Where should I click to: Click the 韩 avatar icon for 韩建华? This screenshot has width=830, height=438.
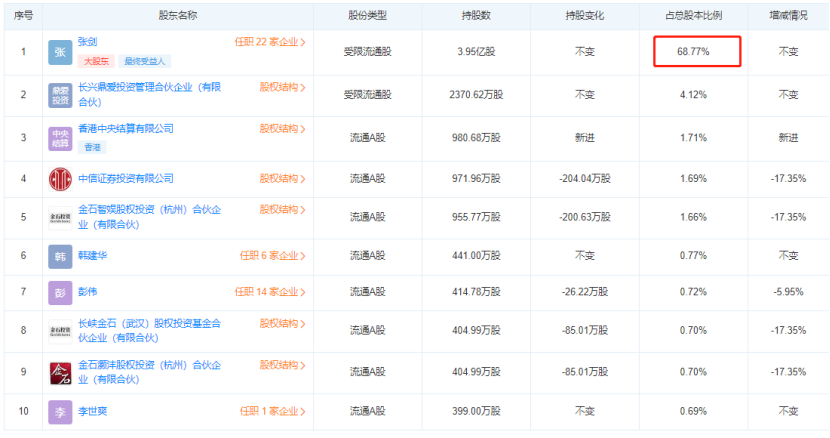click(x=60, y=257)
